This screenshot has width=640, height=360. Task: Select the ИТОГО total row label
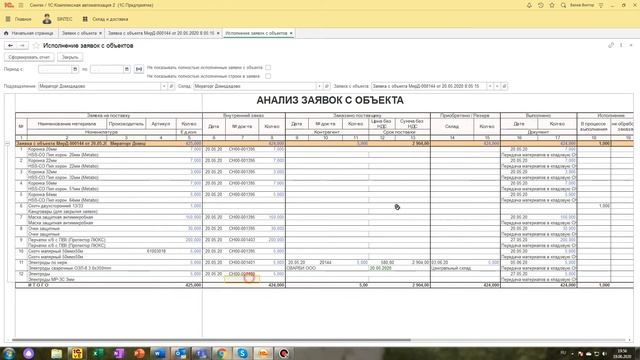pos(38,285)
